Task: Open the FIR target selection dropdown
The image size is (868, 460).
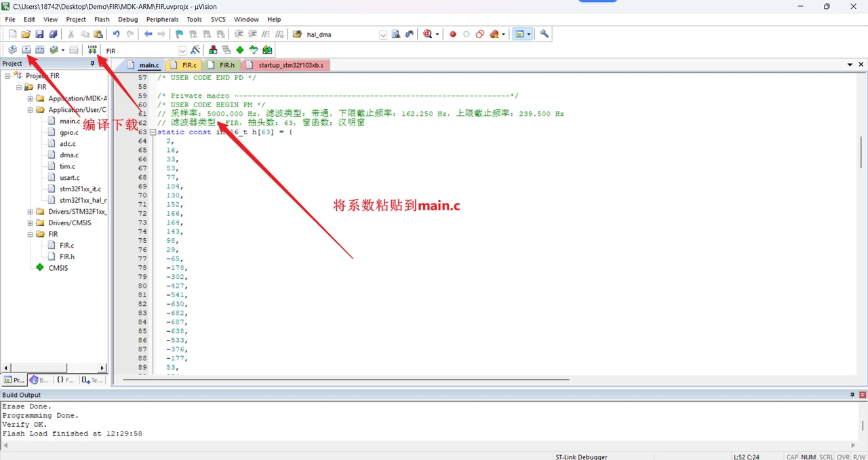Action: (x=182, y=51)
